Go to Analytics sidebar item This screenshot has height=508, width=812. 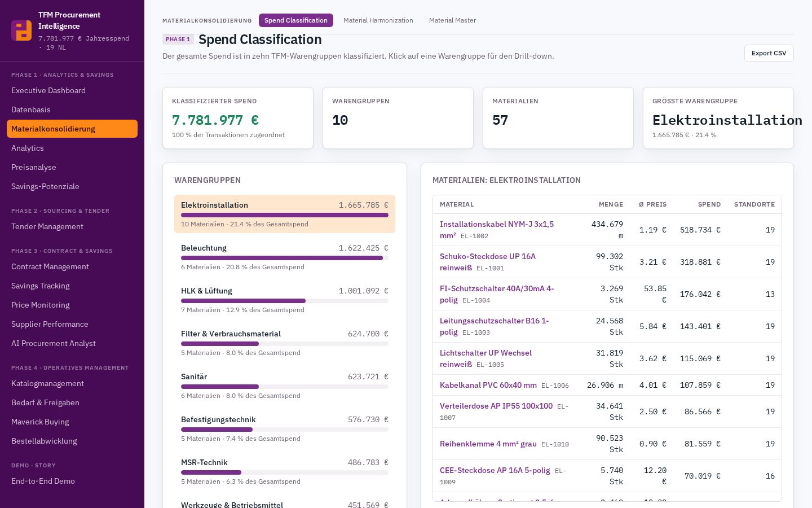72,148
